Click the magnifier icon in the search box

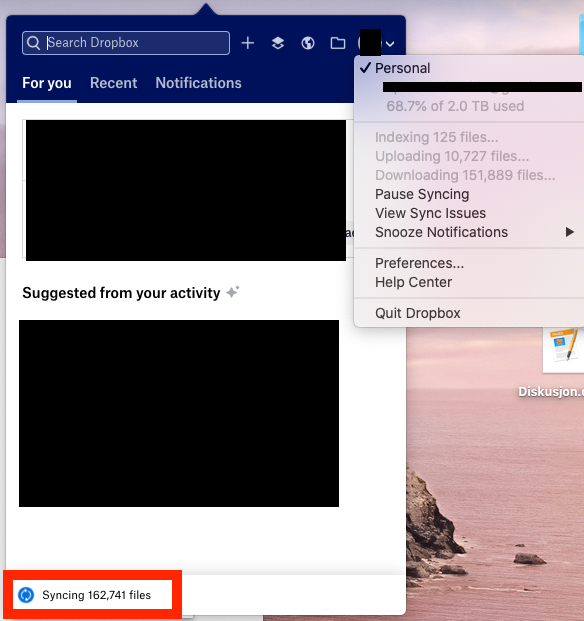(34, 43)
